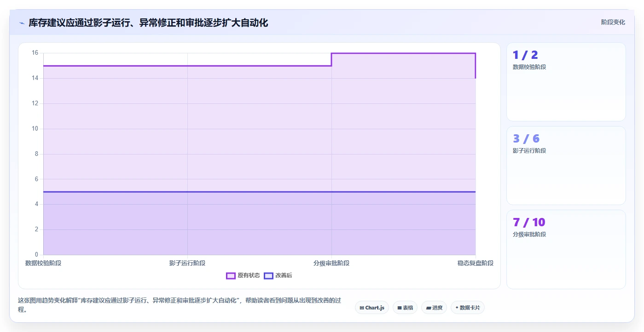644x332 pixels.
Task: Click the 3 / 6 value text
Action: 526,139
